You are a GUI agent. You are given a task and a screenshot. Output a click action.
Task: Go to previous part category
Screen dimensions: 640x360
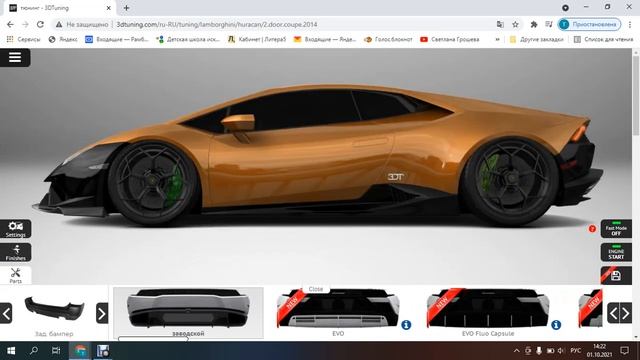click(6, 313)
